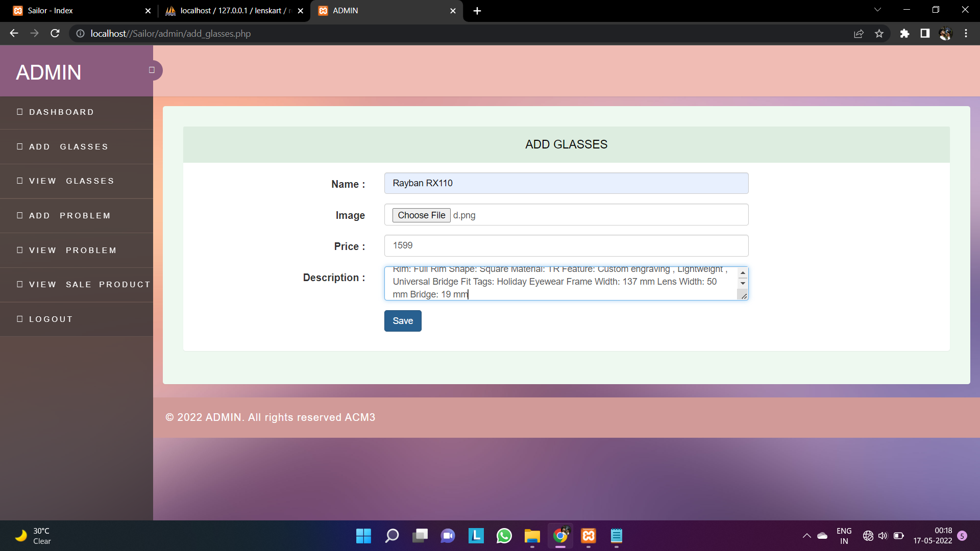Screen dimensions: 980x551
Task: Click the site information icon
Action: pyautogui.click(x=80, y=34)
